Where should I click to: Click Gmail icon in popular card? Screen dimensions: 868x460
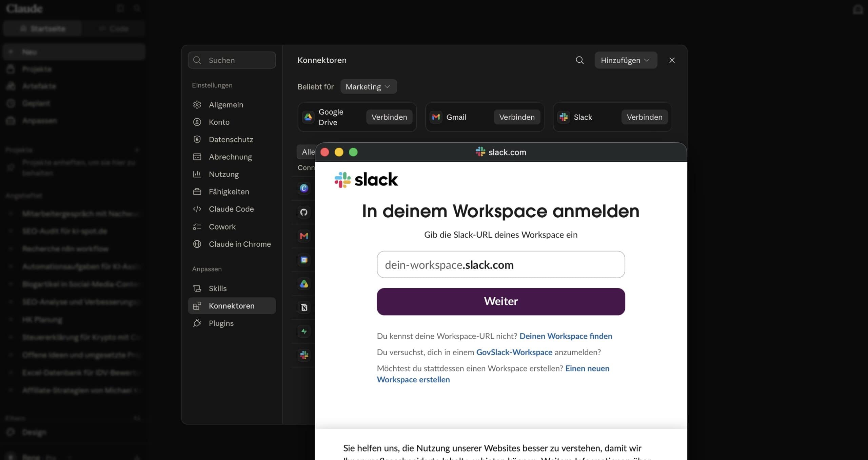[x=436, y=117]
